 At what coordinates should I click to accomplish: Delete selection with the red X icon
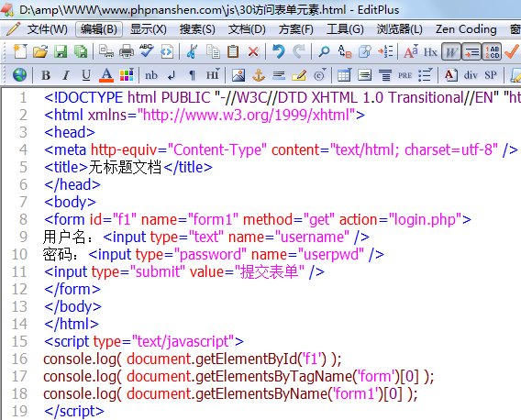(253, 51)
